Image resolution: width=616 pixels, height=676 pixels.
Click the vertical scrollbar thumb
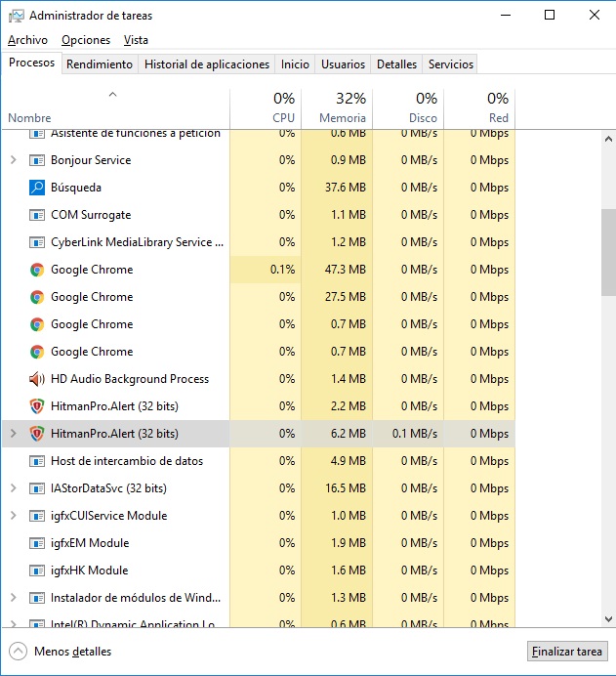pyautogui.click(x=608, y=253)
